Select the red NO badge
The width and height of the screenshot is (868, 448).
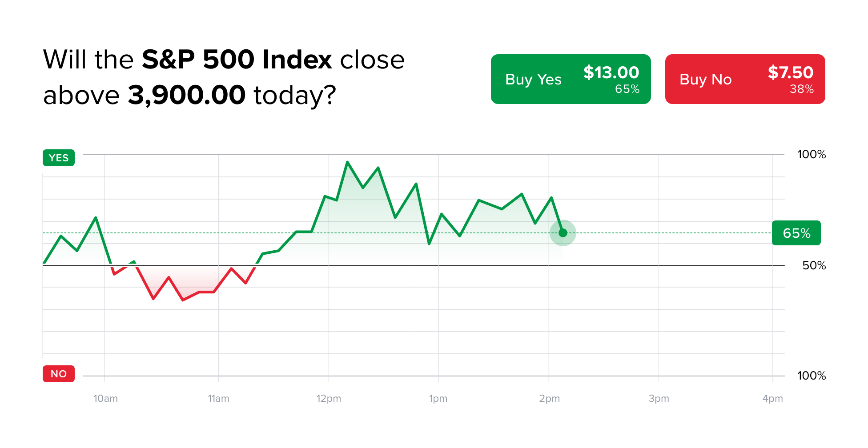(x=59, y=374)
